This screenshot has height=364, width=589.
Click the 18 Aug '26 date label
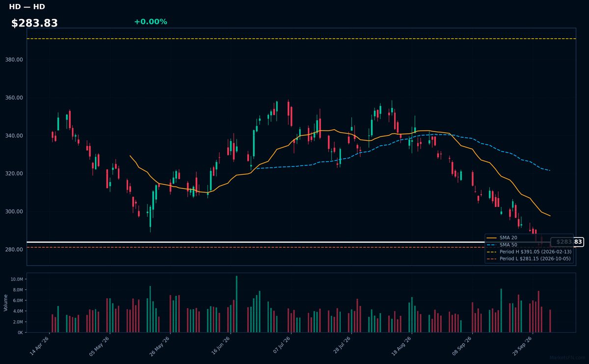point(402,345)
